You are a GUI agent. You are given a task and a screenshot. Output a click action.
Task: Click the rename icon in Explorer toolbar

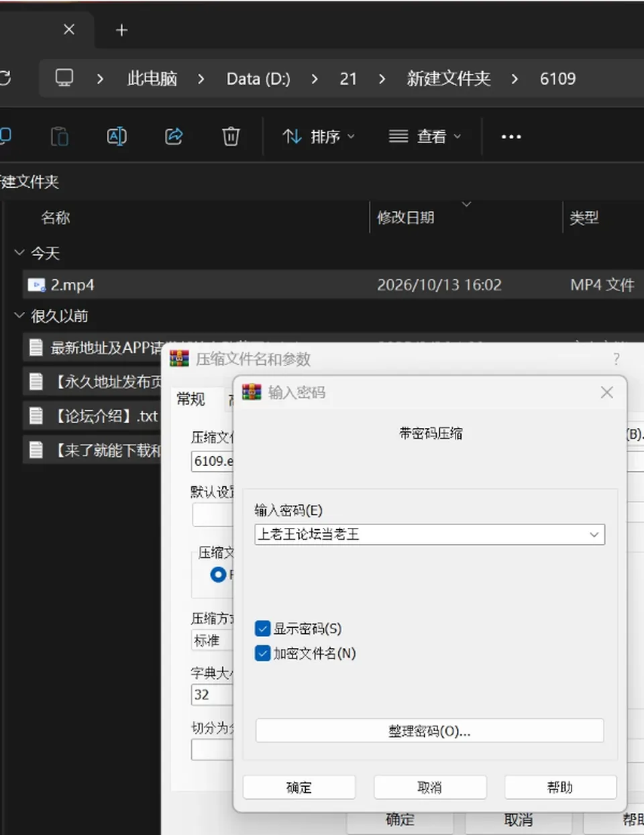(x=117, y=137)
